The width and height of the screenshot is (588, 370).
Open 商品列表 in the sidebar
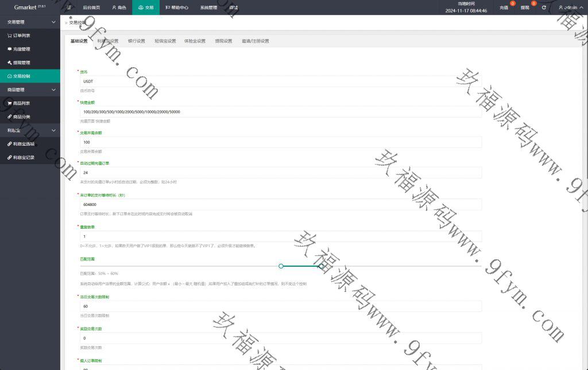pos(21,103)
